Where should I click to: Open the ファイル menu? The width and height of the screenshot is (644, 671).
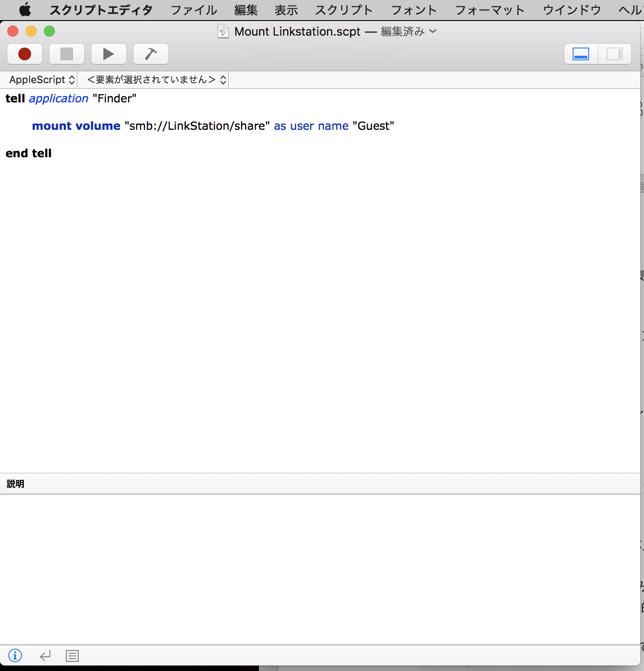coord(193,10)
